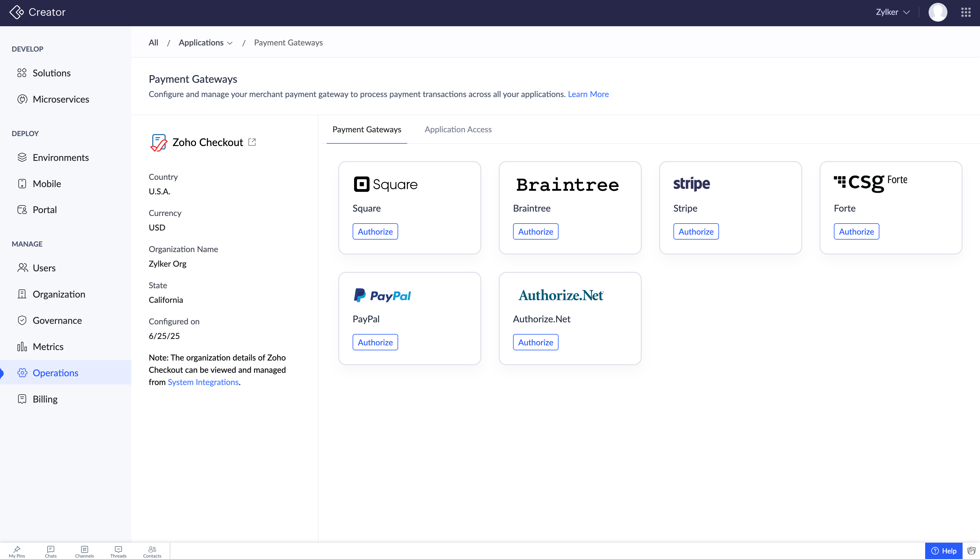
Task: Open Threads from bottom bar
Action: coord(118,551)
